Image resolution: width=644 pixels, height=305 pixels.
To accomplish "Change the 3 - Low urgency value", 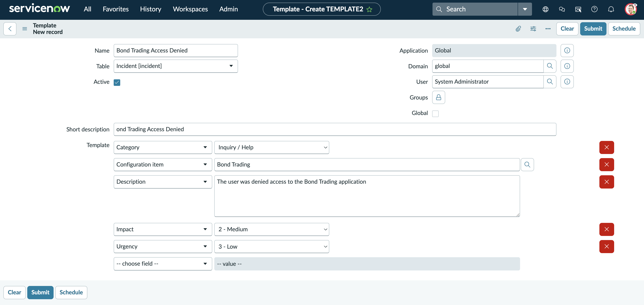I will point(271,247).
